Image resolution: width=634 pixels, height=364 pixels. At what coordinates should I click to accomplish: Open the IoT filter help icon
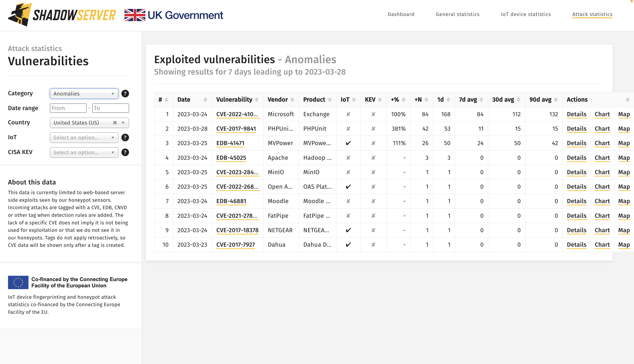(x=125, y=137)
